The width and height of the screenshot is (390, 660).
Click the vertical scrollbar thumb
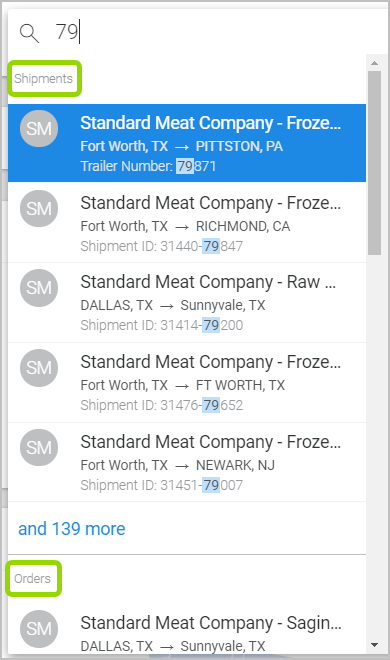374,163
